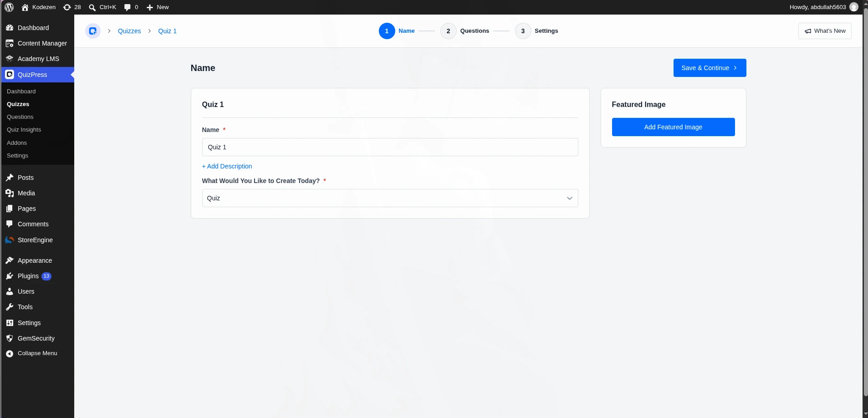Click the user avatar next to Howdy
The image size is (868, 418).
(x=854, y=7)
